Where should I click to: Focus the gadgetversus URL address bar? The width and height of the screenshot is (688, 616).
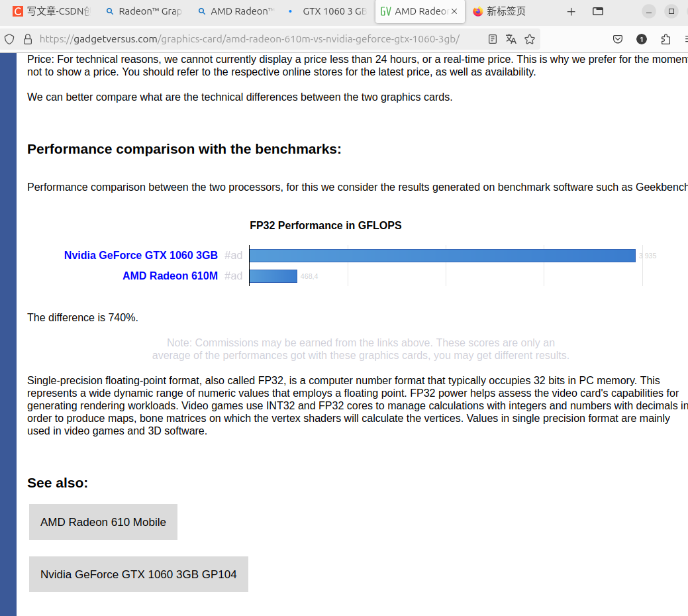tap(249, 39)
